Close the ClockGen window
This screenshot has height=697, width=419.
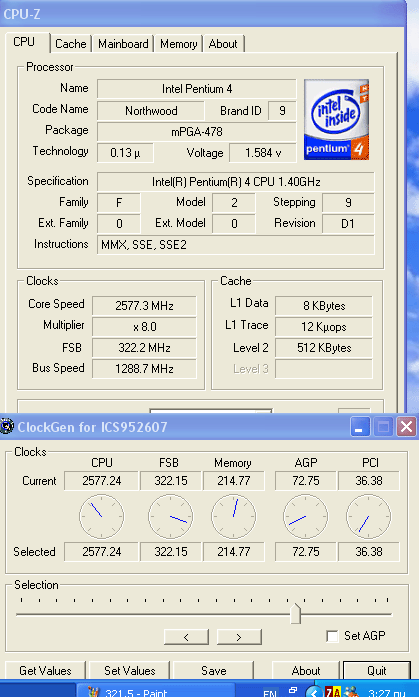point(407,427)
